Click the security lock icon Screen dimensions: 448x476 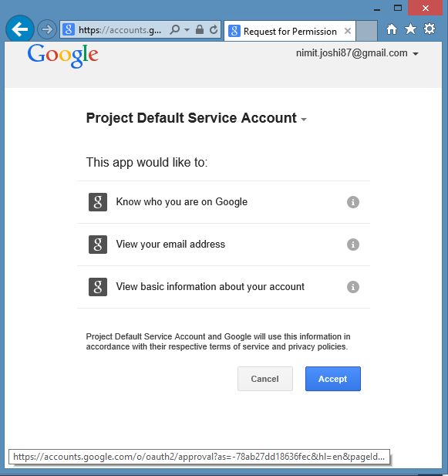tap(199, 29)
